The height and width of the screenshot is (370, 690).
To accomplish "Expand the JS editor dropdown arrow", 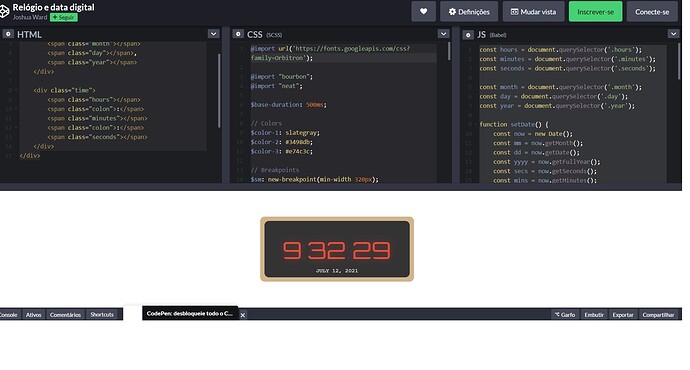I will coord(674,34).
